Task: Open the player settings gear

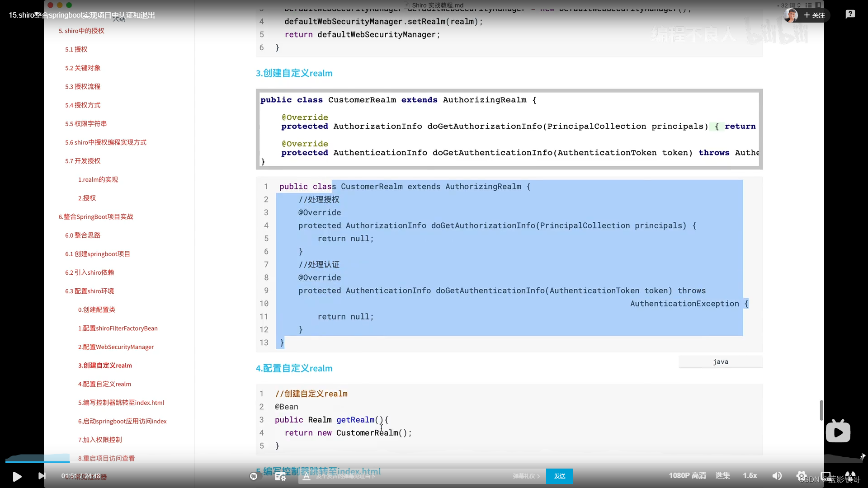Action: pyautogui.click(x=801, y=476)
